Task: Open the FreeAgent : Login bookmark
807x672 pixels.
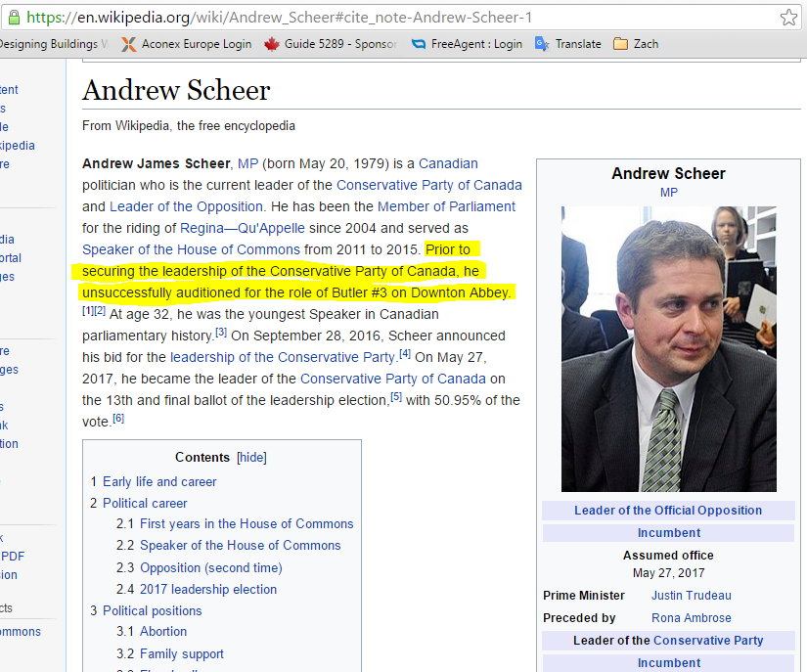Action: [467, 44]
